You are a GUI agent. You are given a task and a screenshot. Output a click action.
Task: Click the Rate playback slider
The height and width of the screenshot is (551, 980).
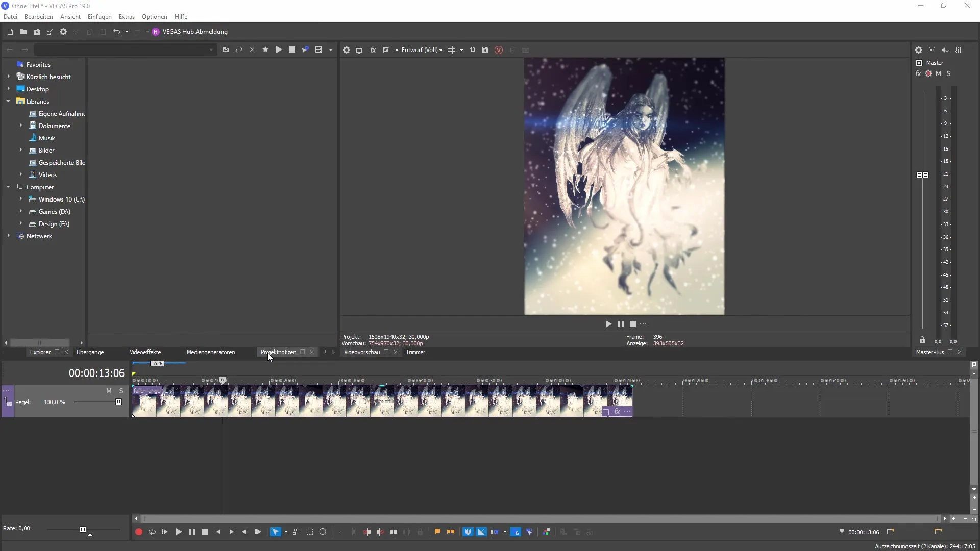click(x=83, y=530)
